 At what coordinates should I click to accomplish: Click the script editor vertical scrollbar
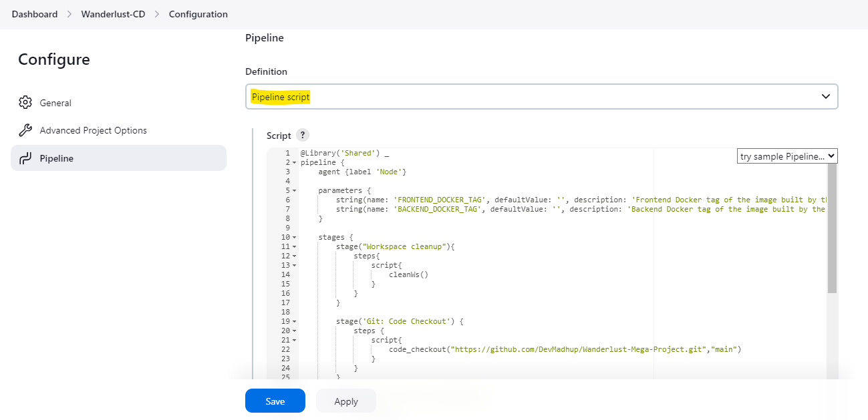click(832, 227)
